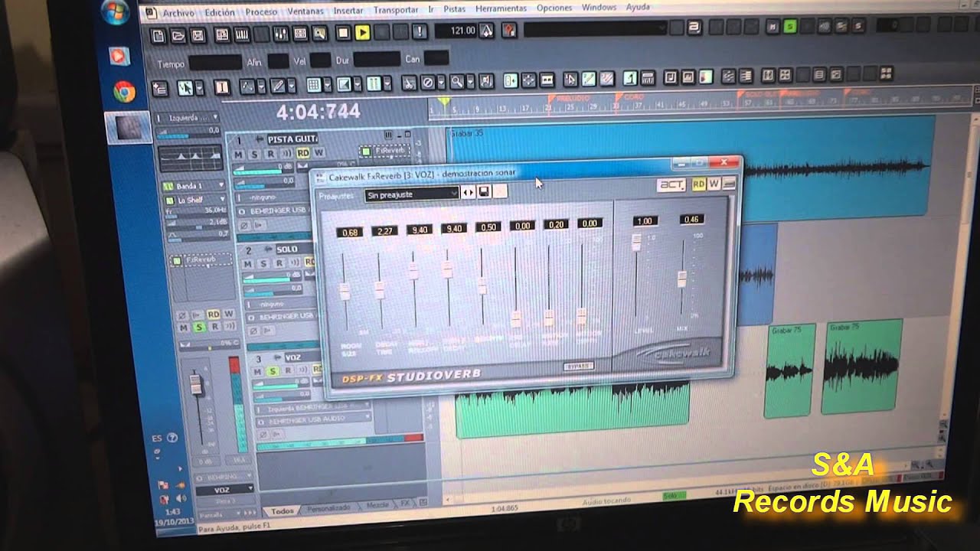Mute track 3 VOZ
Screen dimensions: 980x551
[259, 371]
